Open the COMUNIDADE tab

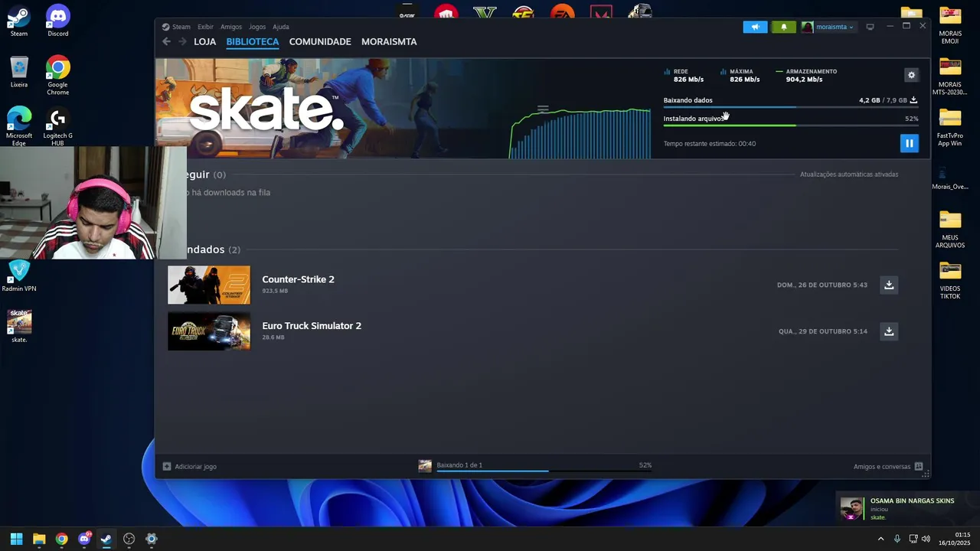[x=320, y=41]
